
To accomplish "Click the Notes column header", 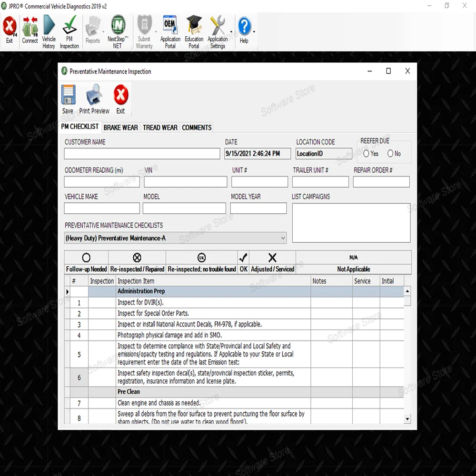I will (331, 281).
